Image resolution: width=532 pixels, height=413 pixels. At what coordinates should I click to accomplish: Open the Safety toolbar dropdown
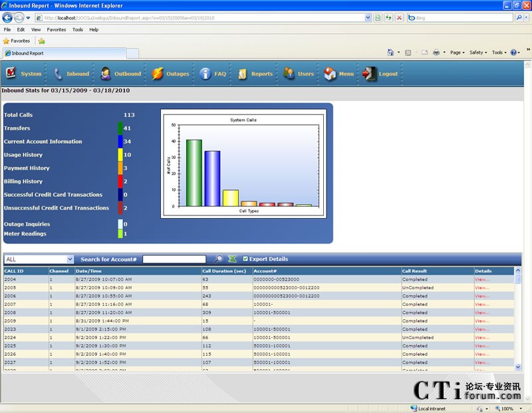[x=478, y=53]
